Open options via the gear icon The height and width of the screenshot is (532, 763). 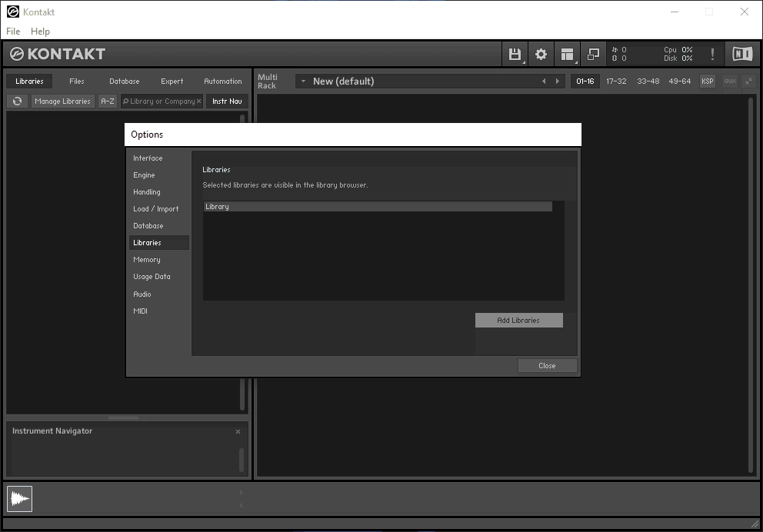541,54
